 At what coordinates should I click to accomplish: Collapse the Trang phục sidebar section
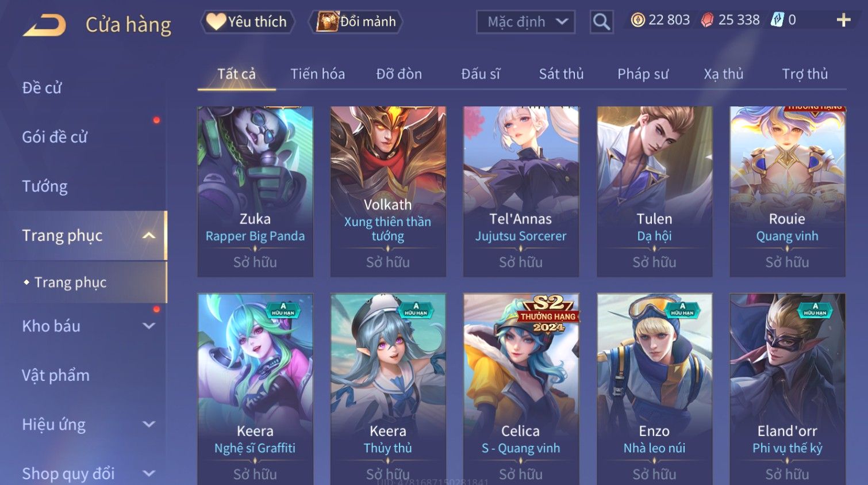pos(149,235)
